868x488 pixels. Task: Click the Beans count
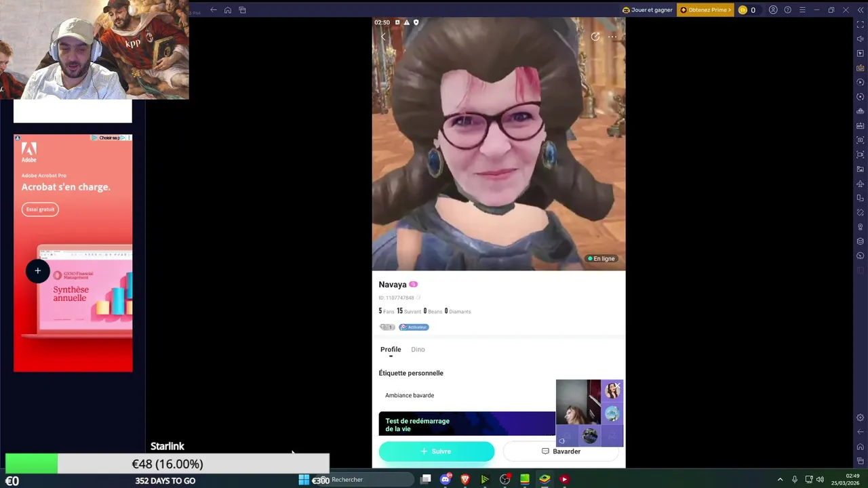click(x=433, y=311)
